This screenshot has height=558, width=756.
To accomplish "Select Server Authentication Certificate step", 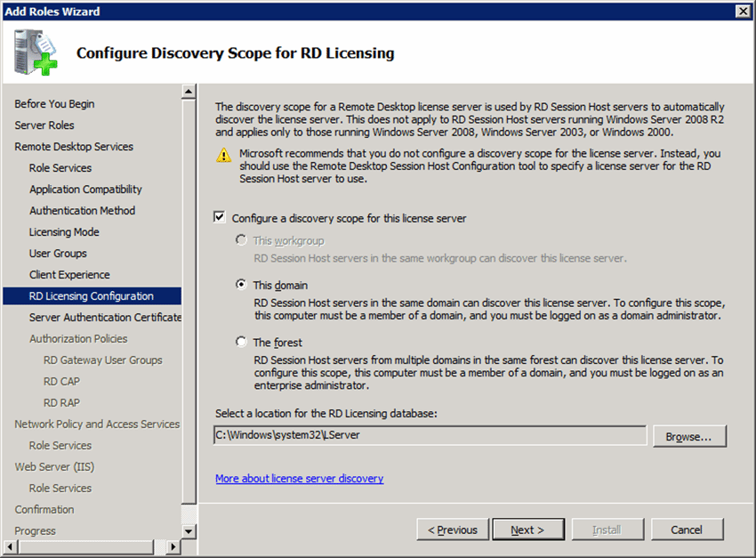I will (105, 318).
